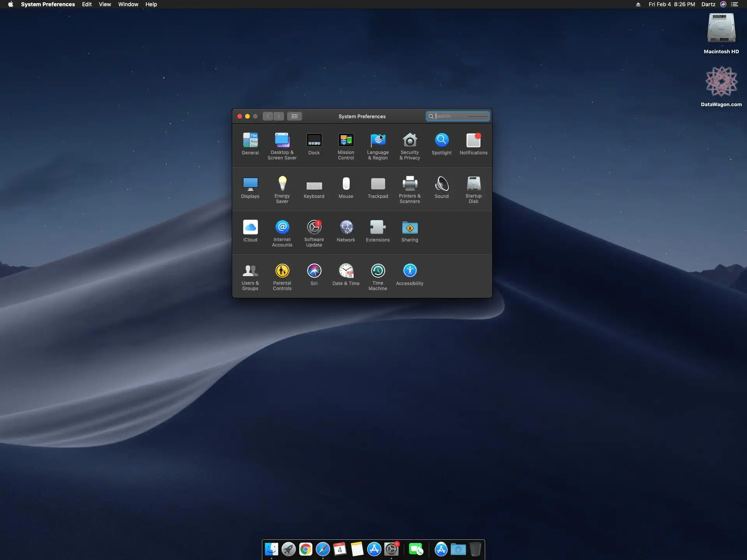Open Startup Disk preferences
Image resolution: width=747 pixels, height=560 pixels.
473,184
